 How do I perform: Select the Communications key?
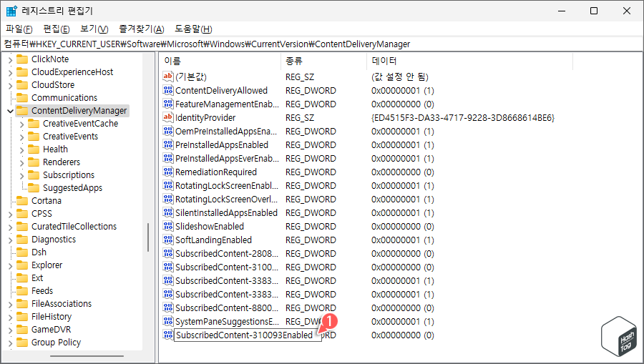click(64, 98)
